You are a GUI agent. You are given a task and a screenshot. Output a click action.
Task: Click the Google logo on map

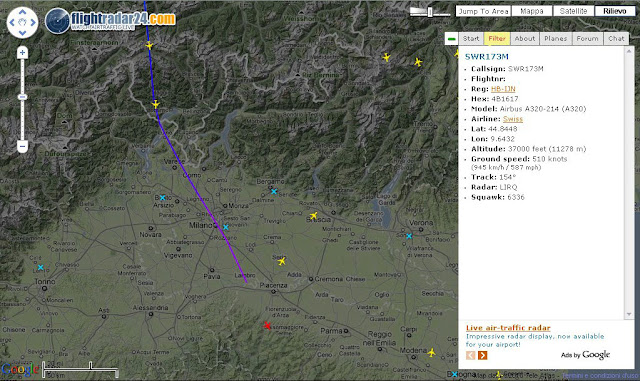[20, 369]
